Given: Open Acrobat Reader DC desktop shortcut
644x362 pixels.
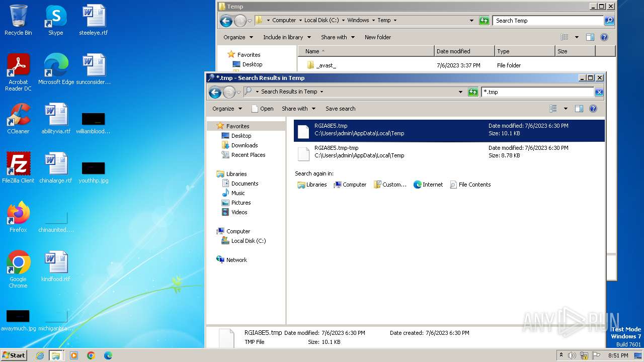Looking at the screenshot, I should click(x=18, y=72).
